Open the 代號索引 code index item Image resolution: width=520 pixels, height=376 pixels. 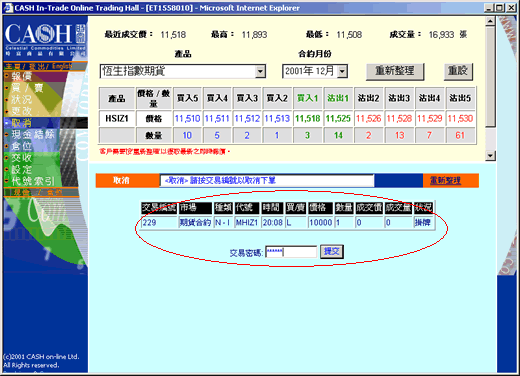coord(33,181)
